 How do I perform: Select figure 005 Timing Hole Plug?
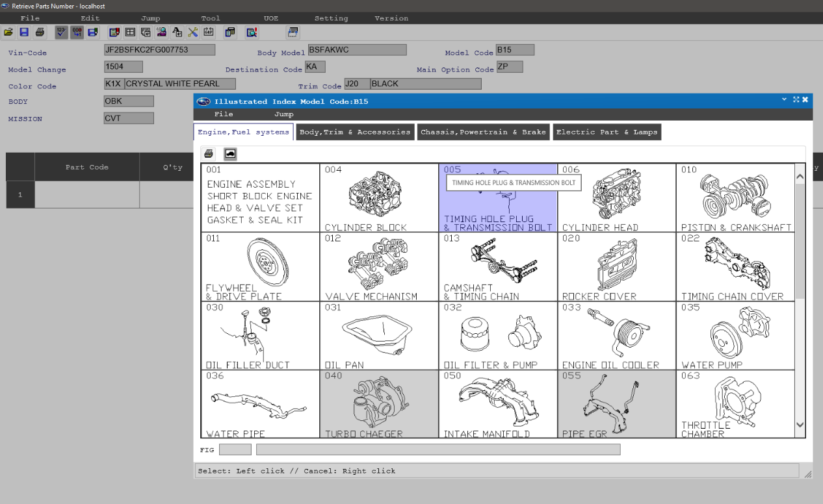498,197
